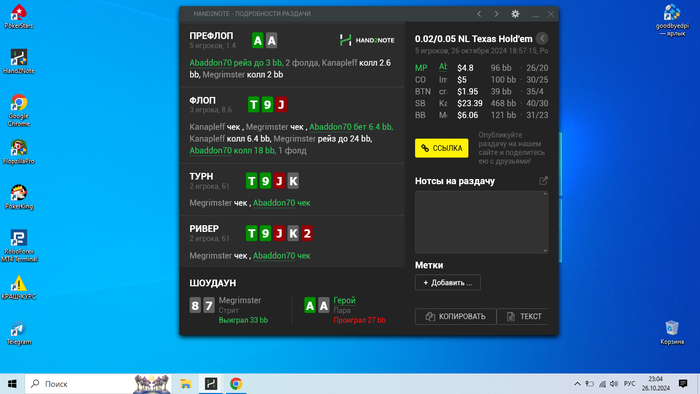Copy hand with КОПИРОВАТЬ button
700x394 pixels.
(x=455, y=316)
